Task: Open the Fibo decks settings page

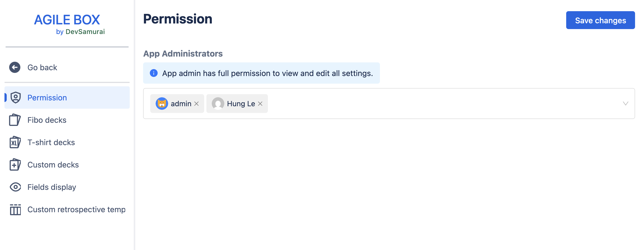Action: (47, 120)
